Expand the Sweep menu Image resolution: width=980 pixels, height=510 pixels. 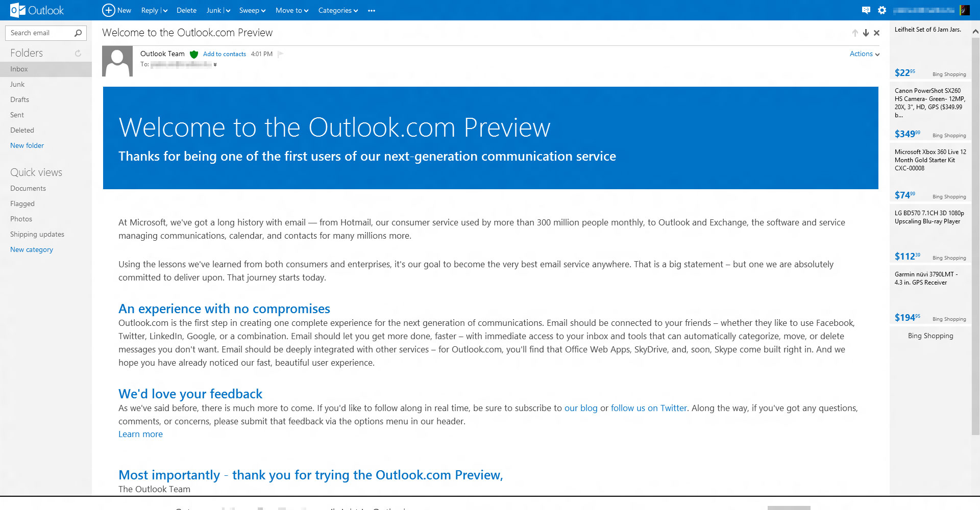coord(252,11)
